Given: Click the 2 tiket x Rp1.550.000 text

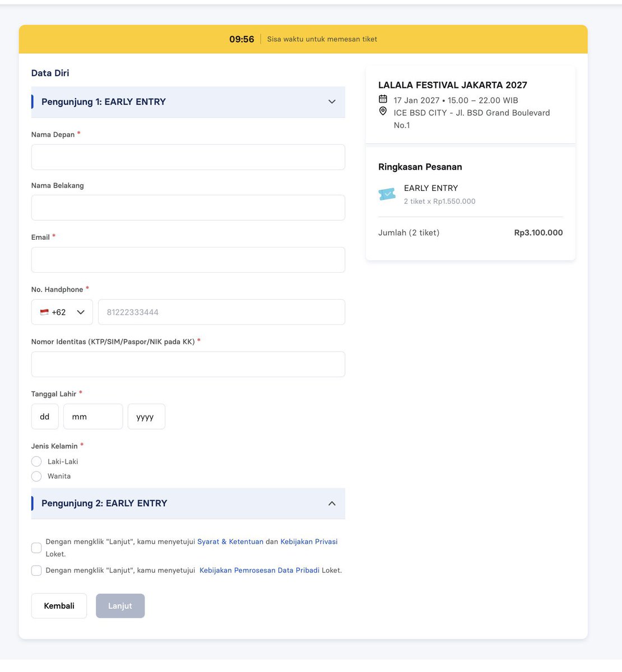Looking at the screenshot, I should click(x=440, y=201).
